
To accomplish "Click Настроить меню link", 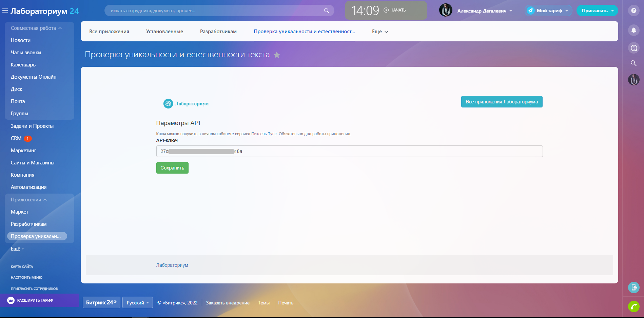I will pos(26,278).
